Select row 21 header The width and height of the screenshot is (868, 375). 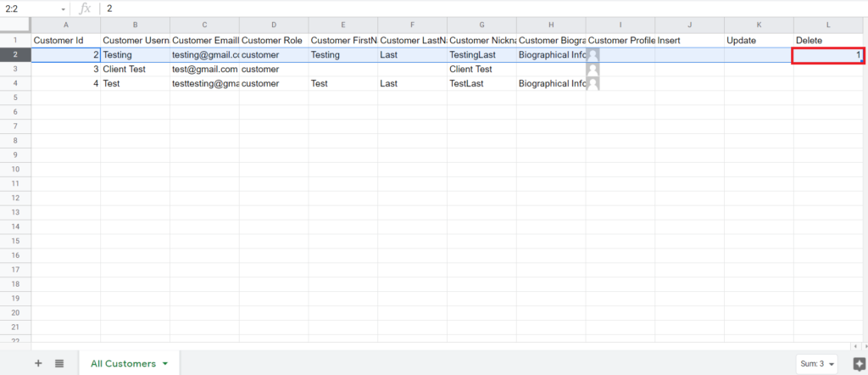15,327
